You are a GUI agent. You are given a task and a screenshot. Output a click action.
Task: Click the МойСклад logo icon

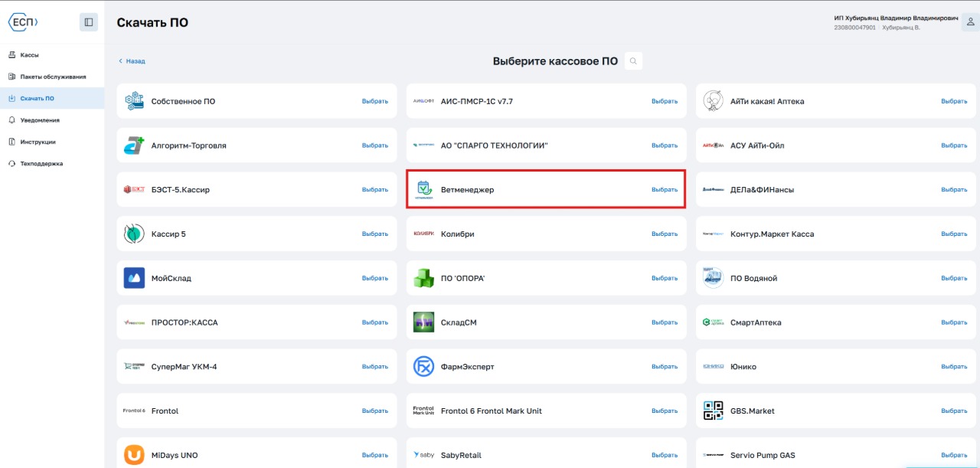click(x=134, y=278)
